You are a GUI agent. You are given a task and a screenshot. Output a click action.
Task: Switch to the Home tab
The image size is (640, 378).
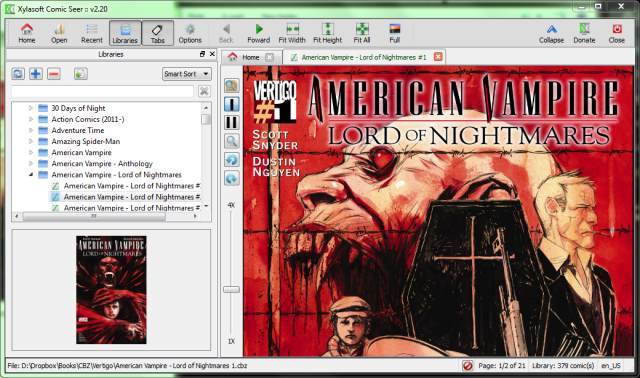tap(250, 57)
